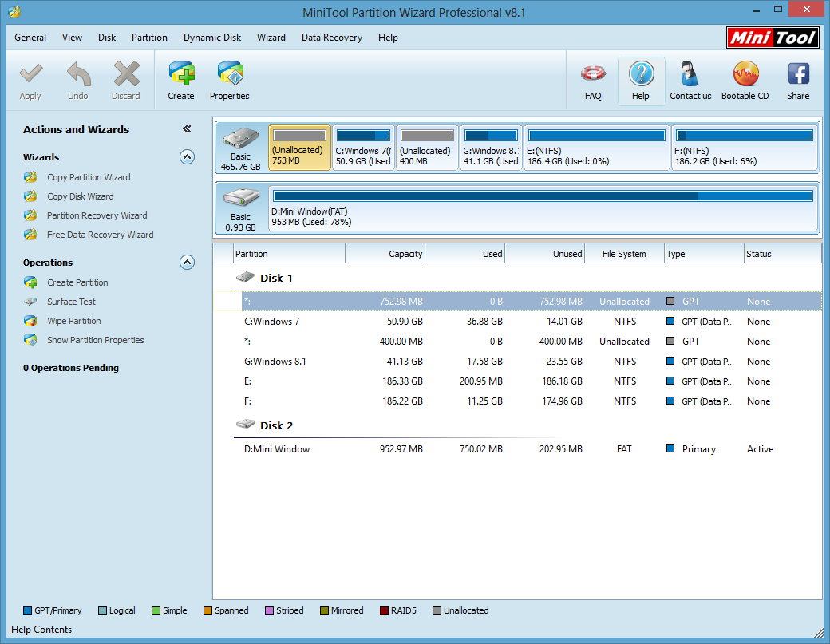
Task: Sort by Partition column header
Action: click(289, 254)
